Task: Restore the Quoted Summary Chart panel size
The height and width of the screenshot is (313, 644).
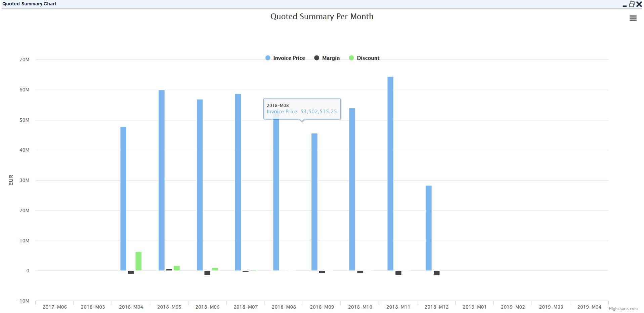Action: 632,4
